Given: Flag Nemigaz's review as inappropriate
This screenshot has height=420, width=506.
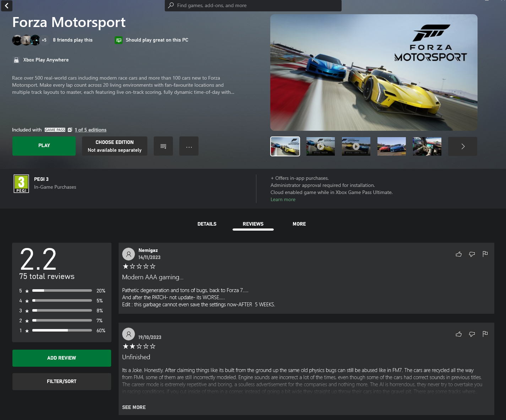Looking at the screenshot, I should pos(485,254).
